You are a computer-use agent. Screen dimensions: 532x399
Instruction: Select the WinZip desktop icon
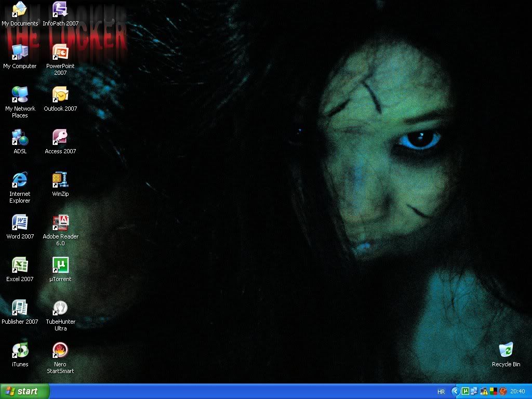pos(60,180)
